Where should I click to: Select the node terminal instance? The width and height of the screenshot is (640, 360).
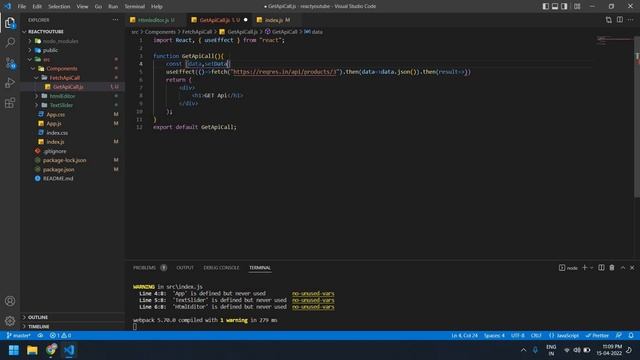pos(568,268)
